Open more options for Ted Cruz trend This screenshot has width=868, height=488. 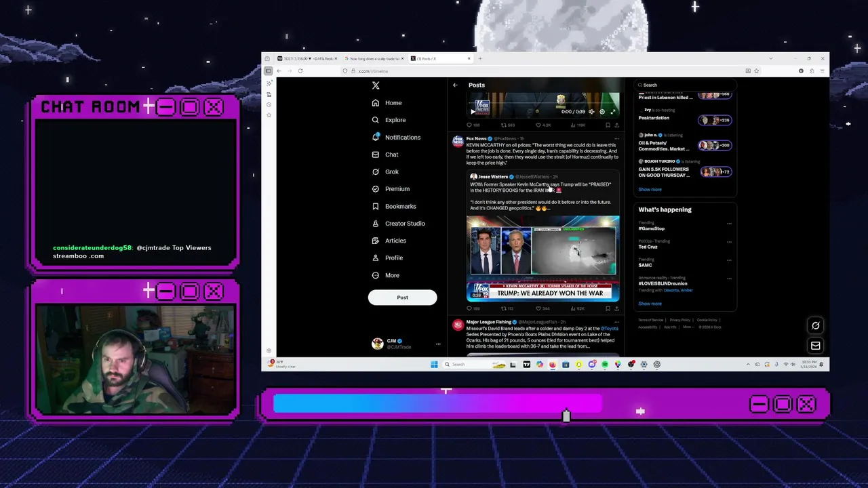click(x=729, y=242)
